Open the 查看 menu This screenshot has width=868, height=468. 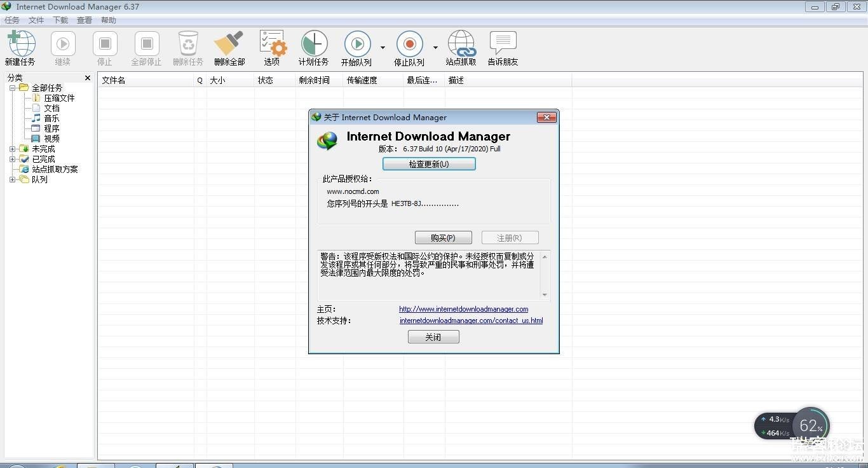click(x=85, y=20)
